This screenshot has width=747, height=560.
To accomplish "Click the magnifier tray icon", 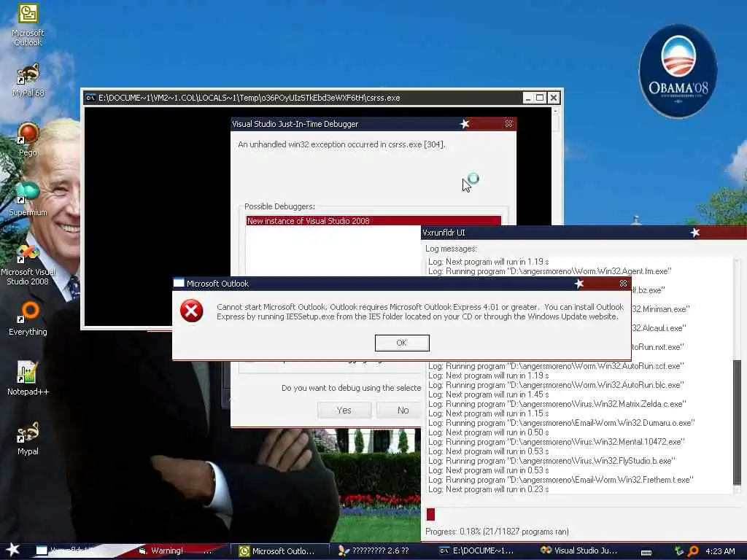I will coord(693,551).
